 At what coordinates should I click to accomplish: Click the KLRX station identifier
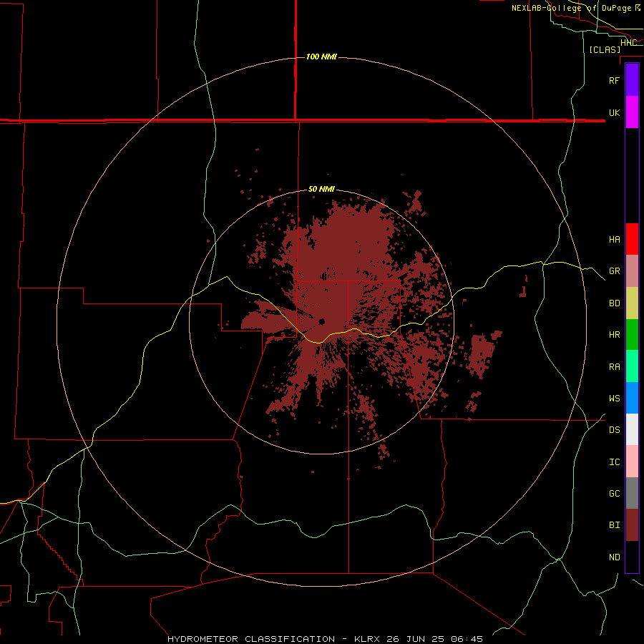point(367,639)
